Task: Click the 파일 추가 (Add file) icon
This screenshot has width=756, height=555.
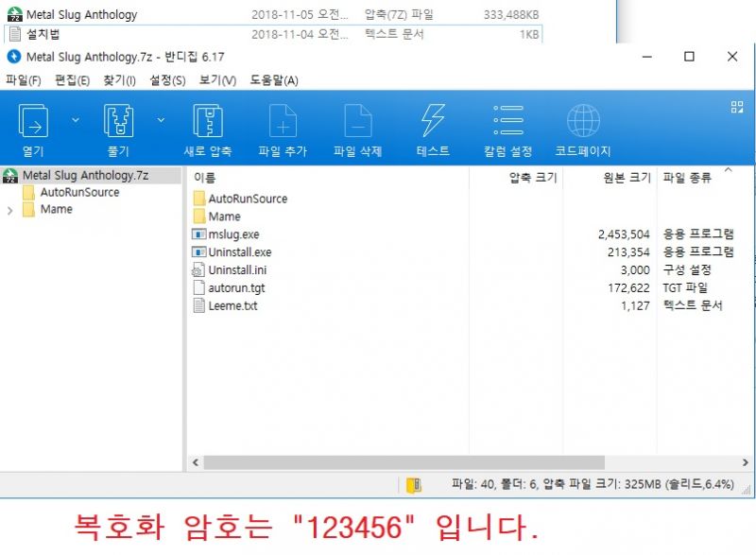Action: click(283, 120)
